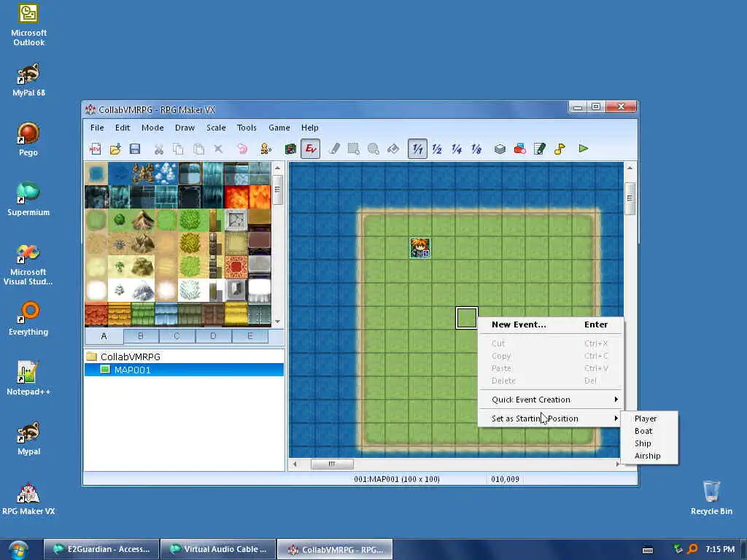Choose Boat starting position
The height and width of the screenshot is (560, 747).
(x=649, y=431)
